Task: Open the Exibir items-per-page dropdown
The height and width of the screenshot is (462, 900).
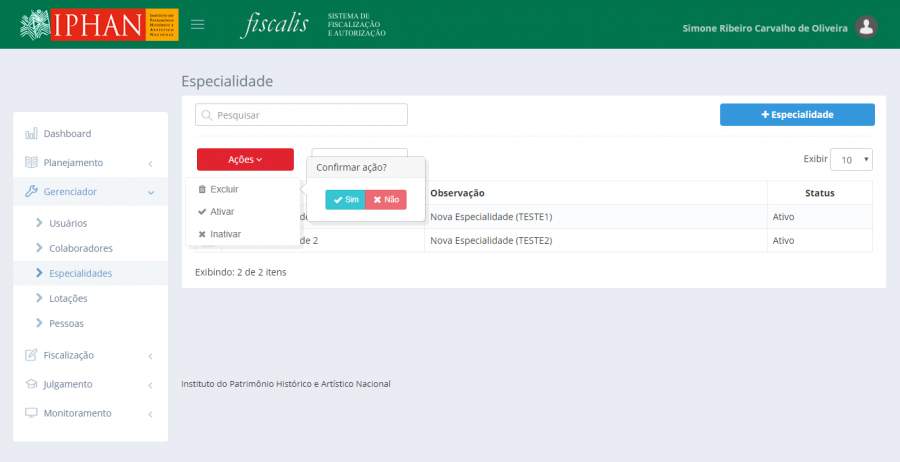Action: click(852, 160)
